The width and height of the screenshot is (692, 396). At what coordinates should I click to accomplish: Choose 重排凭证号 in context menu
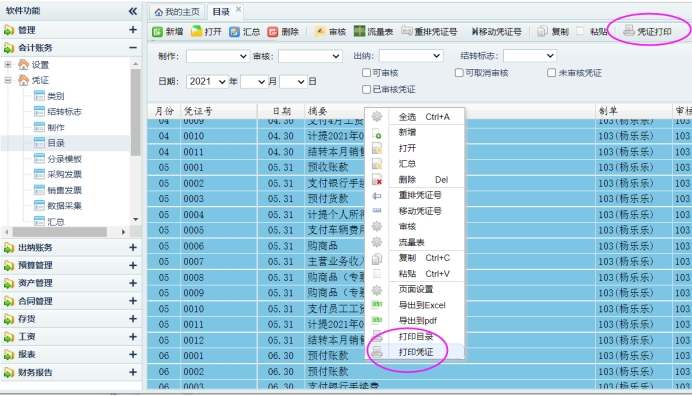[415, 195]
